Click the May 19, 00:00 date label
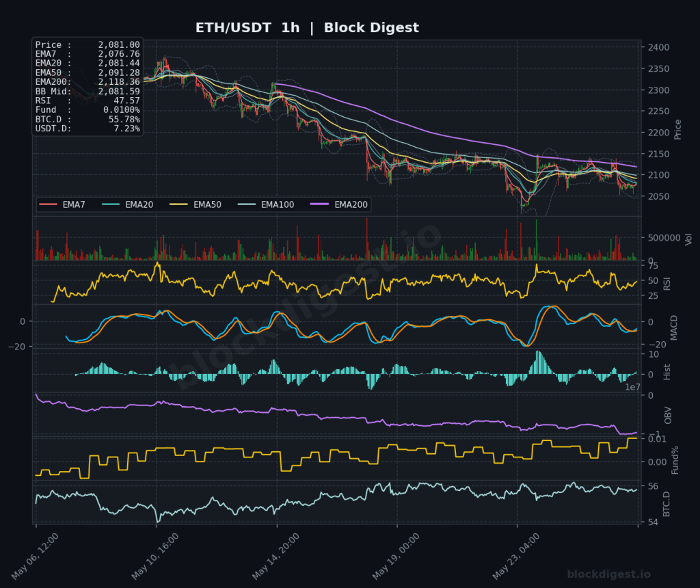 pos(396,557)
